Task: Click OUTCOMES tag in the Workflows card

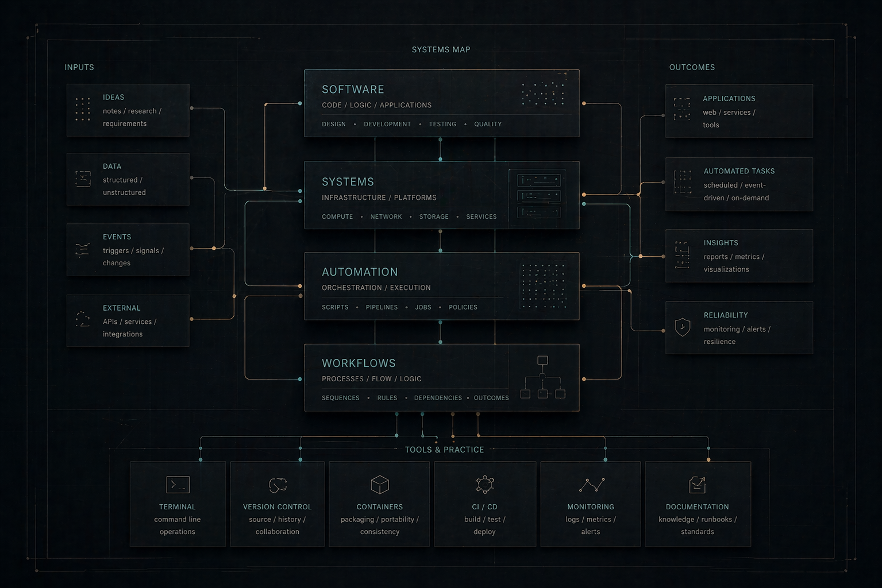Action: pos(491,398)
